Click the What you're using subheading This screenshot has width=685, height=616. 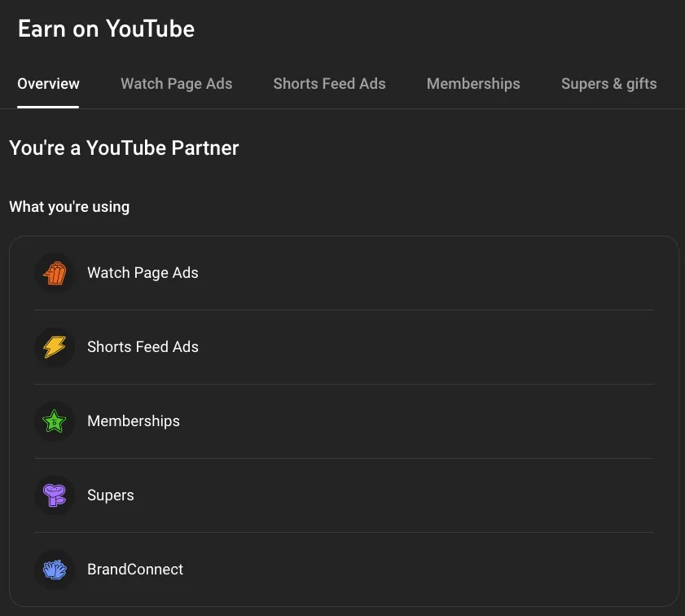(69, 207)
